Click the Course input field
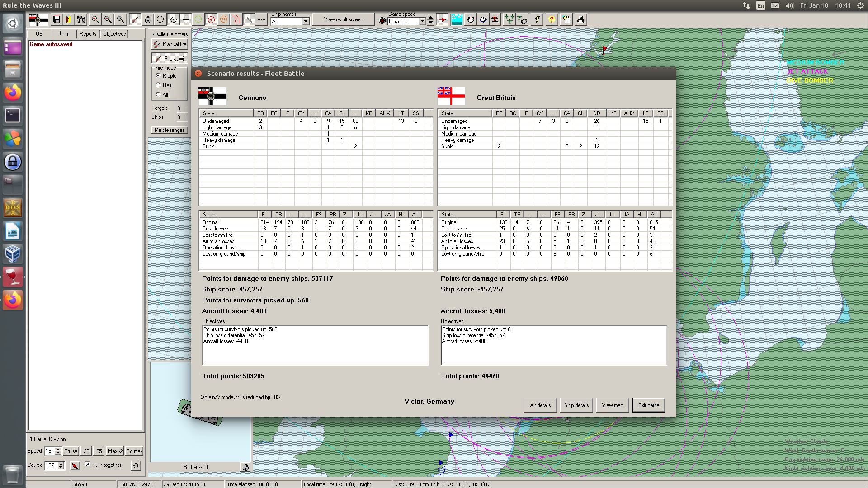The image size is (868, 488). (x=51, y=465)
